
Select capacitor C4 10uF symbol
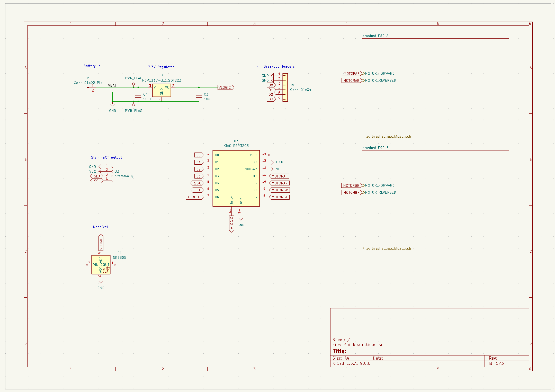[138, 97]
